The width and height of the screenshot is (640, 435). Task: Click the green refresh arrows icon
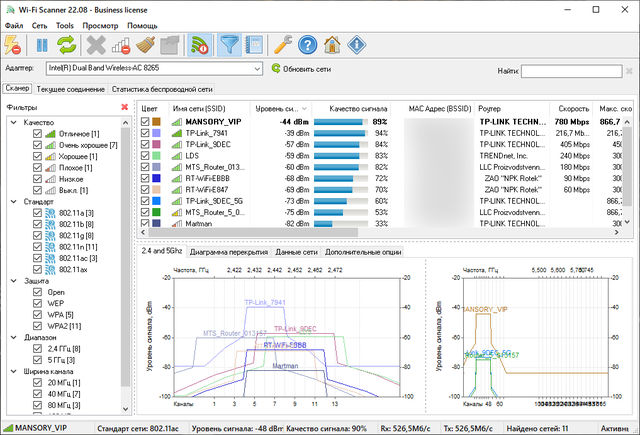coord(67,44)
